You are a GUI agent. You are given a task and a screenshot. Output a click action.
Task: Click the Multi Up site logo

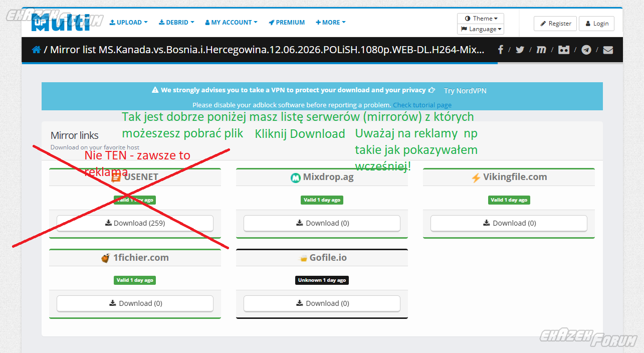(61, 22)
